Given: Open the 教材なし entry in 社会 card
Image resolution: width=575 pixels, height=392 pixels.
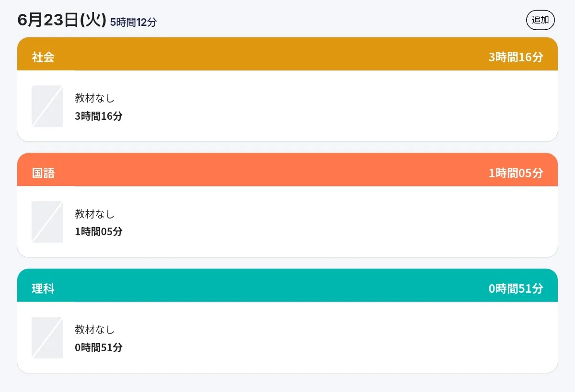Looking at the screenshot, I should (x=95, y=98).
